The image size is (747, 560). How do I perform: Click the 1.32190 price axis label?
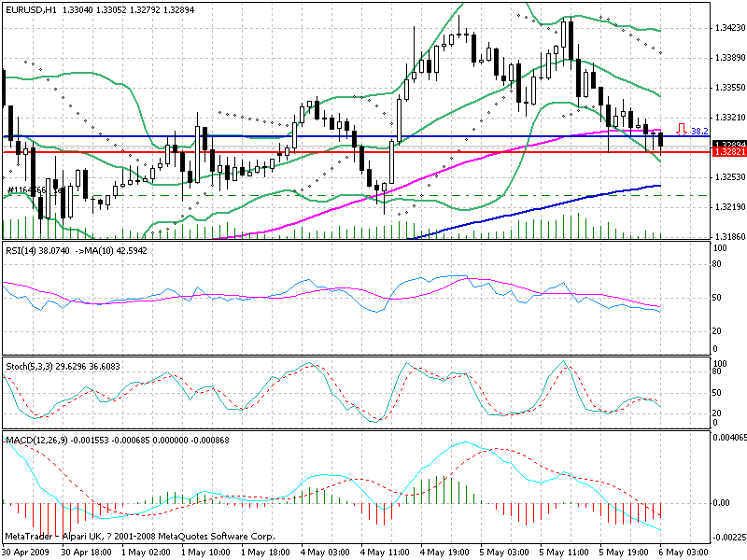tap(730, 206)
